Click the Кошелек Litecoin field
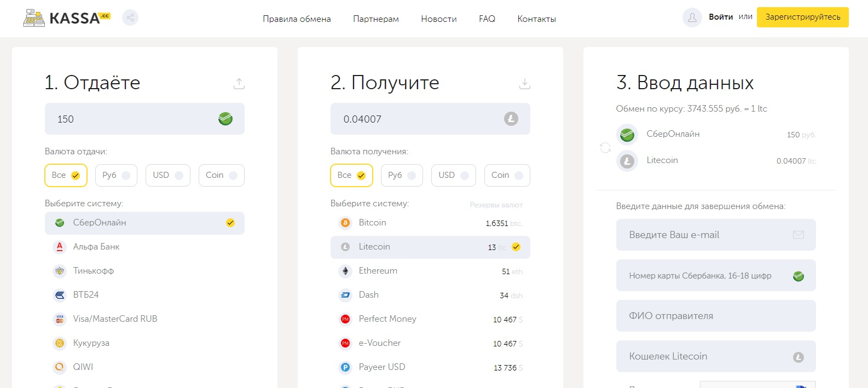The image size is (868, 388). tap(716, 356)
